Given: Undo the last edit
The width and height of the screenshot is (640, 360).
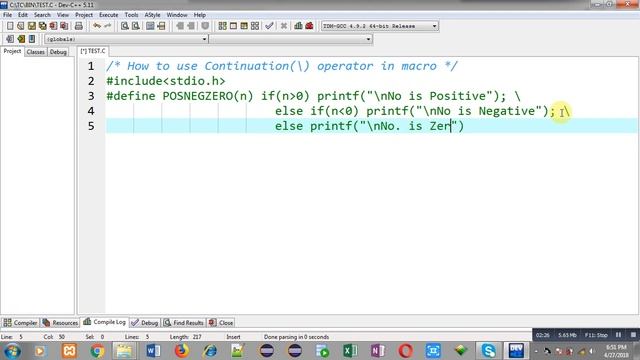Looking at the screenshot, I should (x=97, y=26).
